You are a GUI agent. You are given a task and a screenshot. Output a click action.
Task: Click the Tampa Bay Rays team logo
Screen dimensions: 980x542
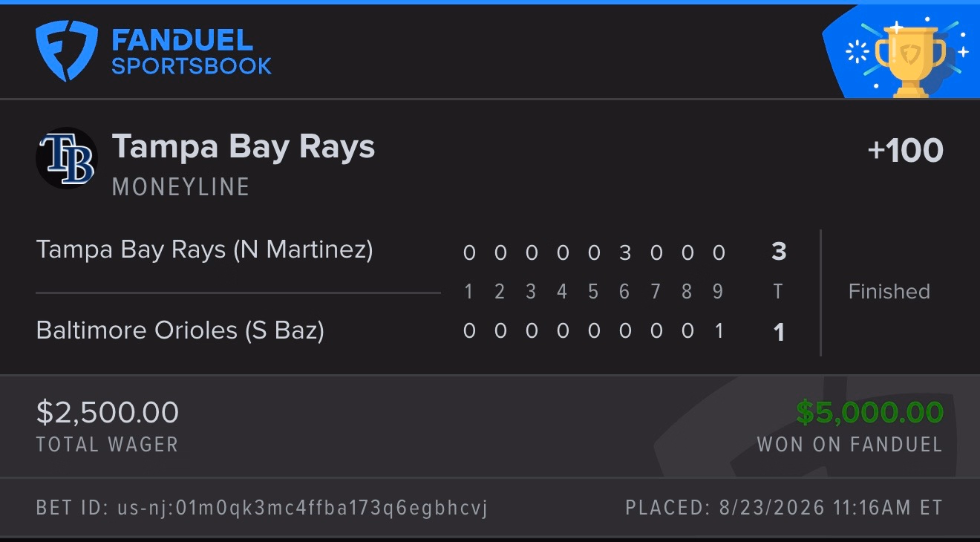(x=67, y=158)
